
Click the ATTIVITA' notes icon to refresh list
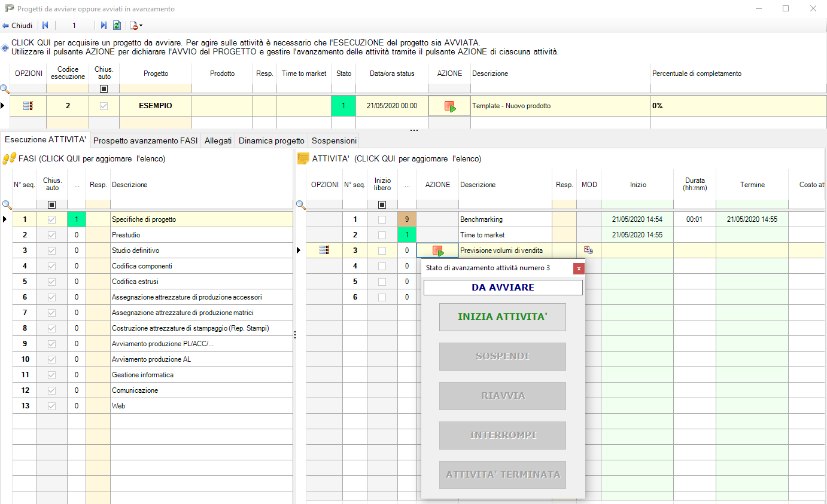[303, 158]
